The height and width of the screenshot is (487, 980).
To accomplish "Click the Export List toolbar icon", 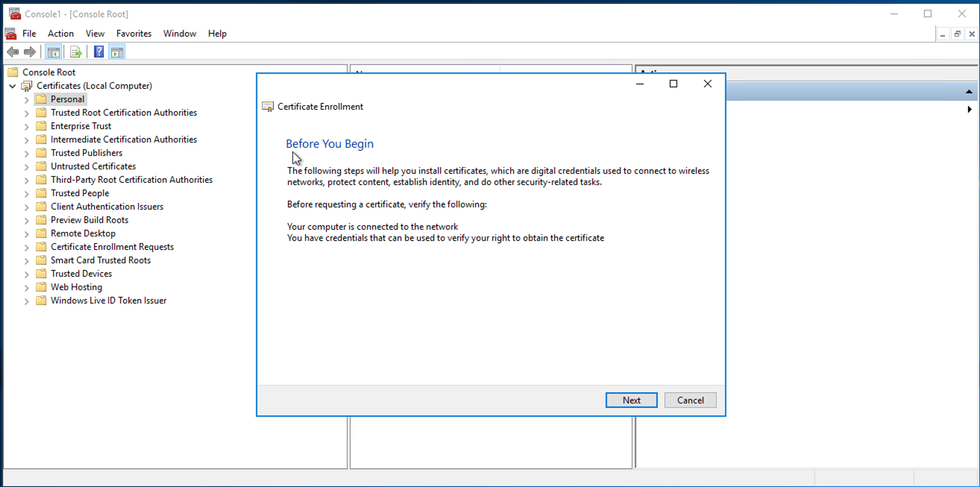I will pos(76,52).
